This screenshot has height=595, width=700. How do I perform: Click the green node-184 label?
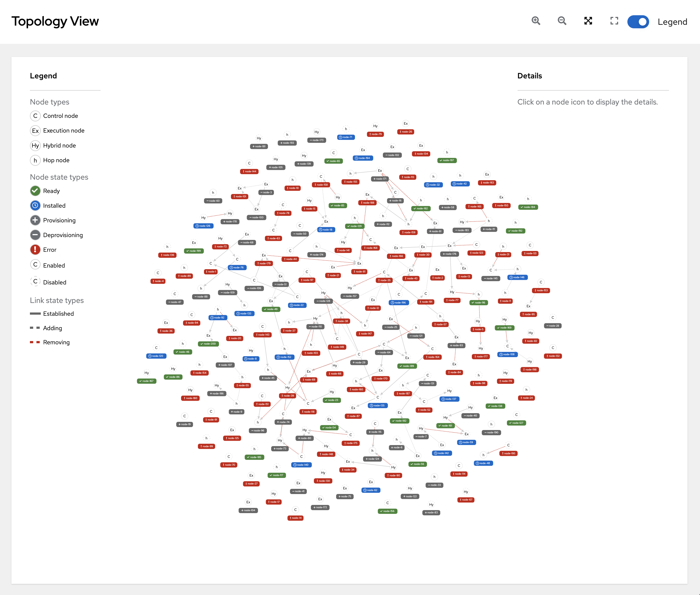tap(528, 207)
